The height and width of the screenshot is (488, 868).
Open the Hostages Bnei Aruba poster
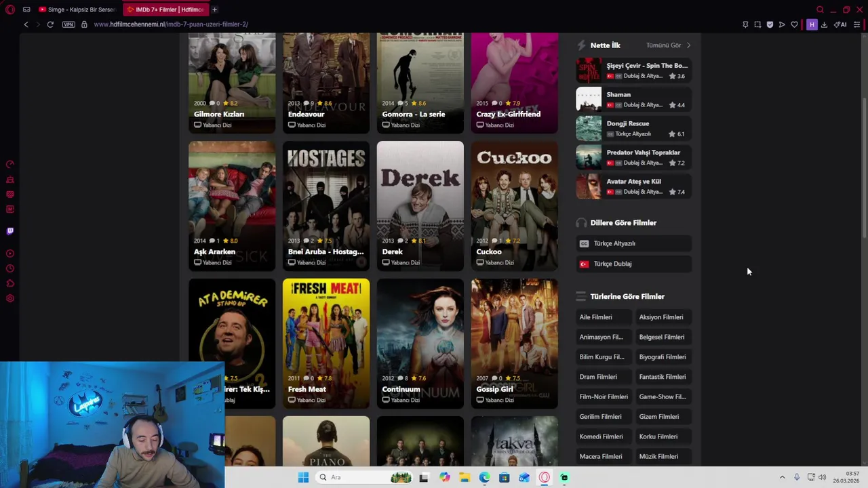[326, 205]
